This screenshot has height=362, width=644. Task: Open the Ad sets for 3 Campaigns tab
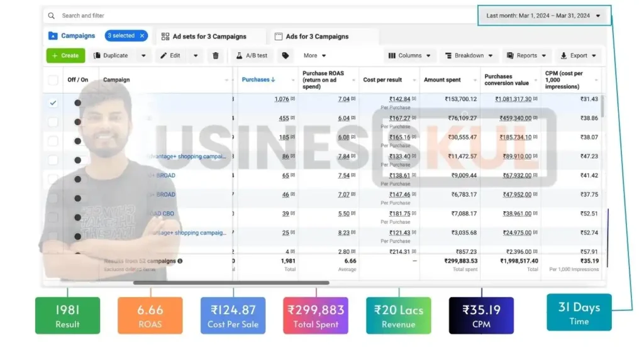204,36
